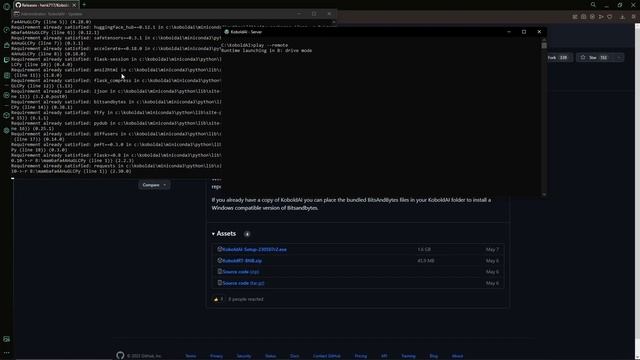The image size is (640, 360).
Task: Open the Terms footer link
Action: 191,356
